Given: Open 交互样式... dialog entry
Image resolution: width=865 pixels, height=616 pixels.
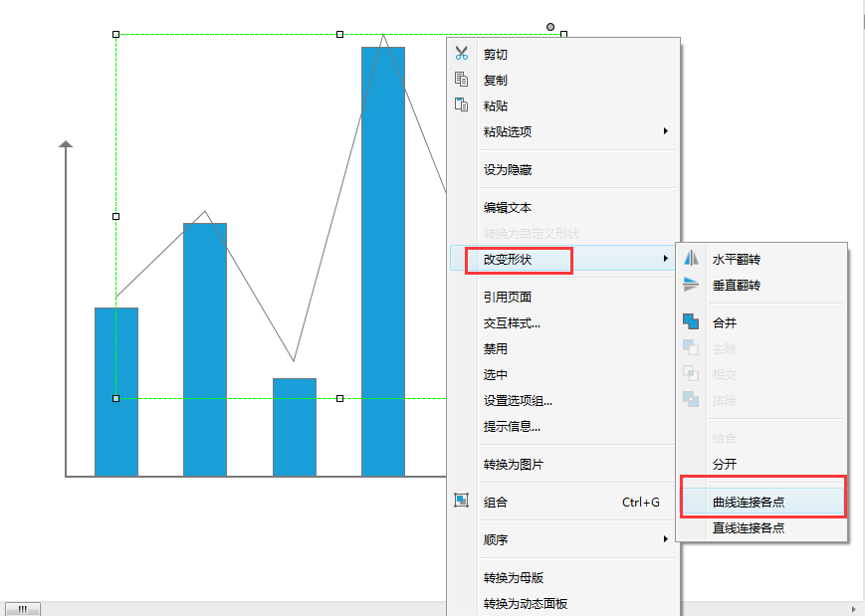Looking at the screenshot, I should pos(563,322).
